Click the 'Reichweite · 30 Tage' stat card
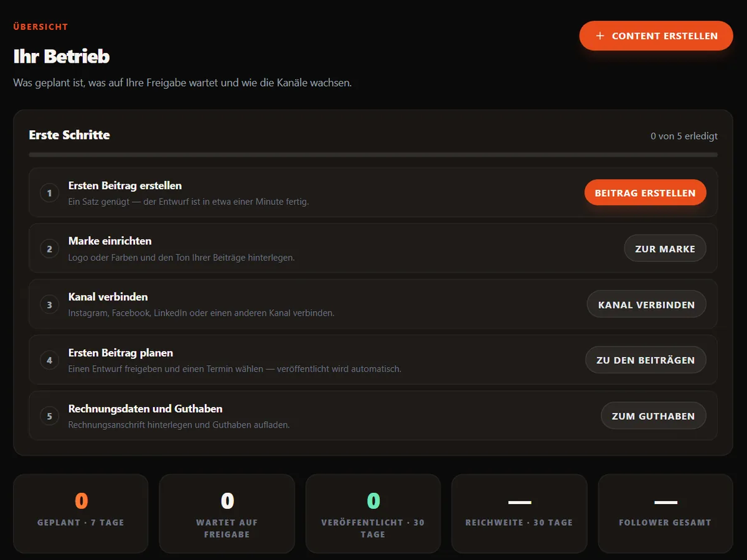Screen dimensions: 747x560 coord(519,514)
